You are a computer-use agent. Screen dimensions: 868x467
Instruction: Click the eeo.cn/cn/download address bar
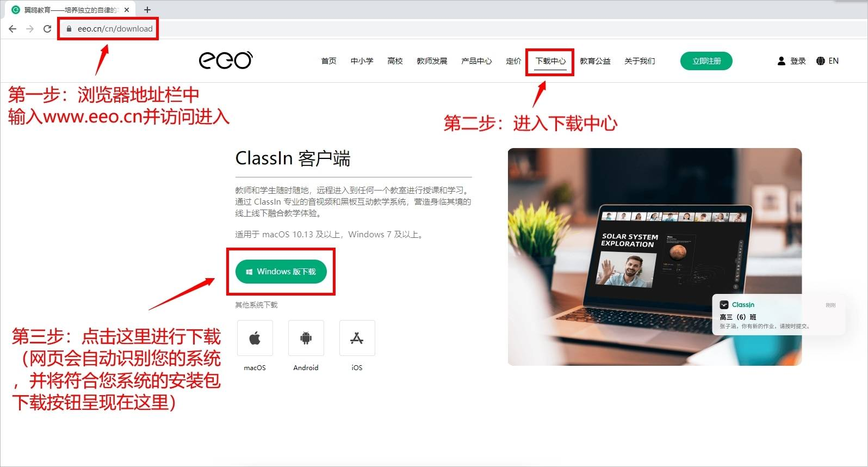115,29
